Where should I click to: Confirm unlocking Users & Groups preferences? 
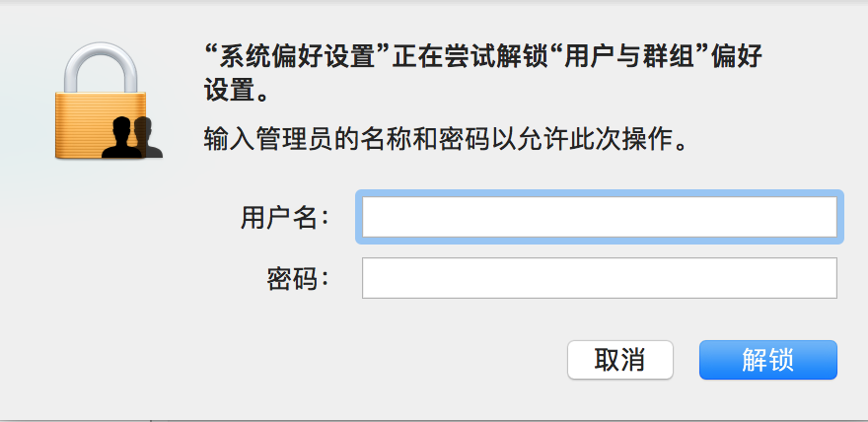click(767, 360)
